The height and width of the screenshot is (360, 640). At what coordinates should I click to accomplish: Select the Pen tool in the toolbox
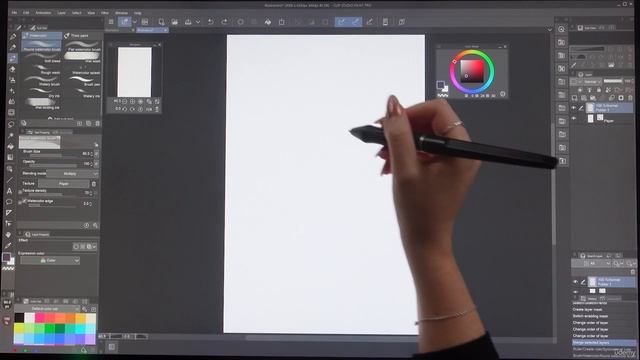[x=13, y=37]
